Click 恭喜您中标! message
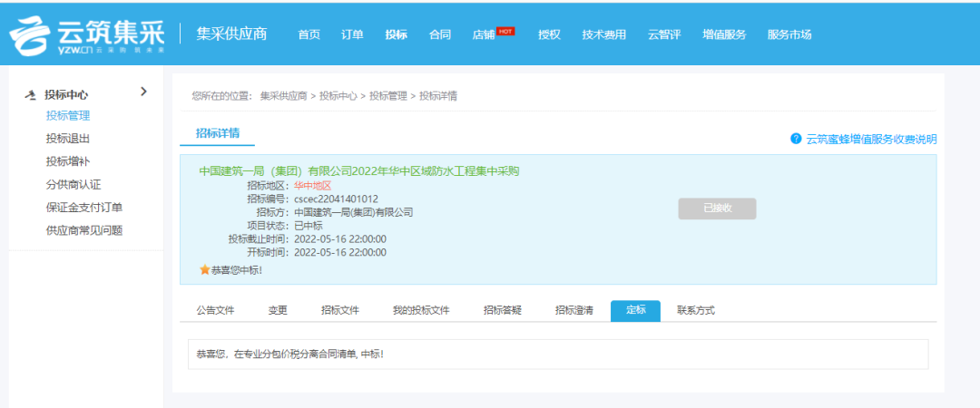The image size is (980, 408). pos(236,270)
